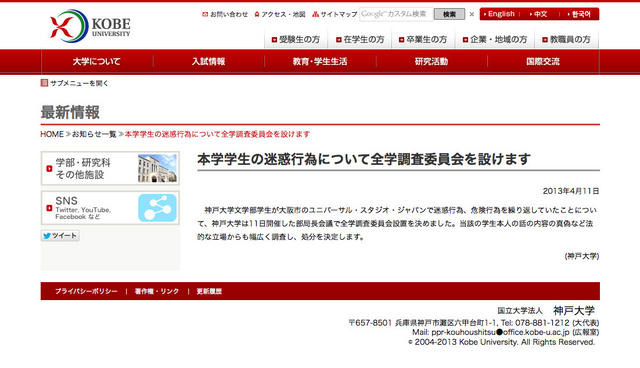Click the campus building thumbnail
This screenshot has width=640, height=368.
[x=158, y=168]
